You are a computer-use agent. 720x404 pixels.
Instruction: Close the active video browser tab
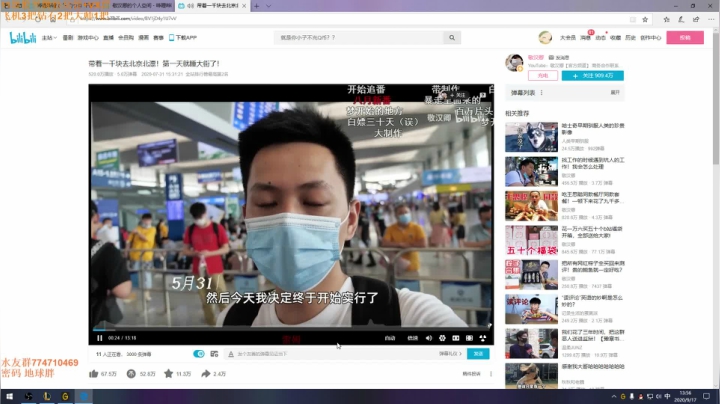coord(244,6)
